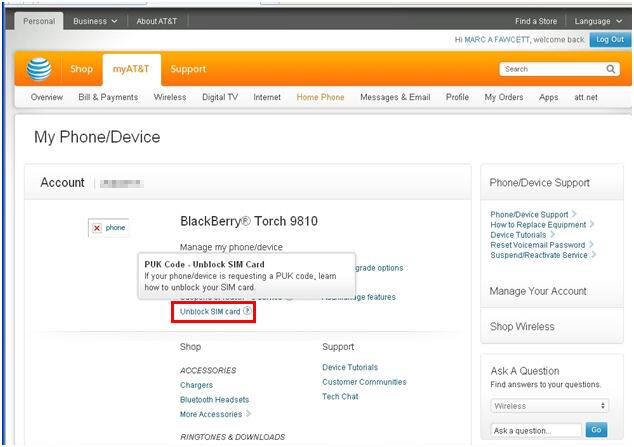This screenshot has width=634, height=447.
Task: Expand the Language dropdown
Action: 596,21
